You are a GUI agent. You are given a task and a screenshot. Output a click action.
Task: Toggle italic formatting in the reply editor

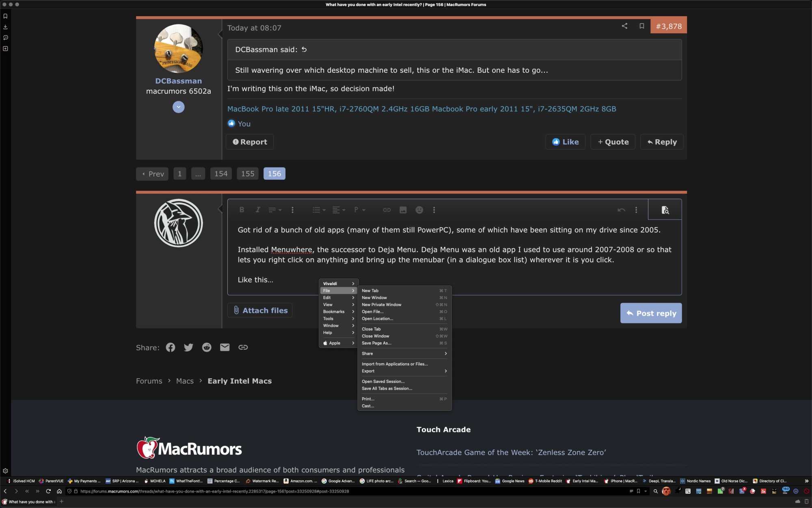tap(257, 210)
